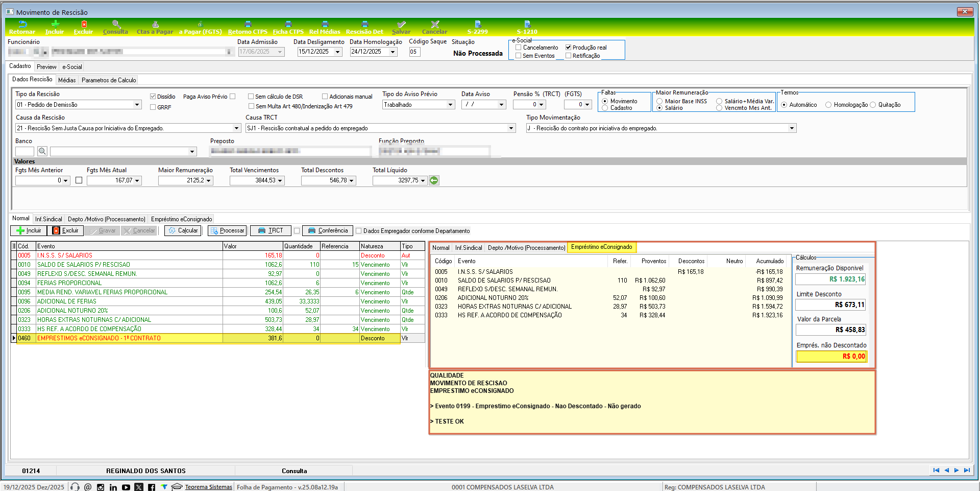Click the magnifier search icon beside Banco

(42, 151)
